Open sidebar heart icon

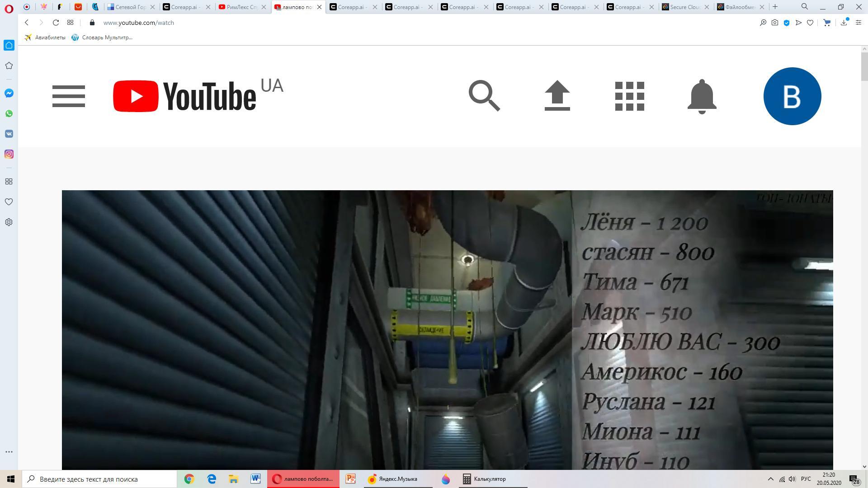9,202
